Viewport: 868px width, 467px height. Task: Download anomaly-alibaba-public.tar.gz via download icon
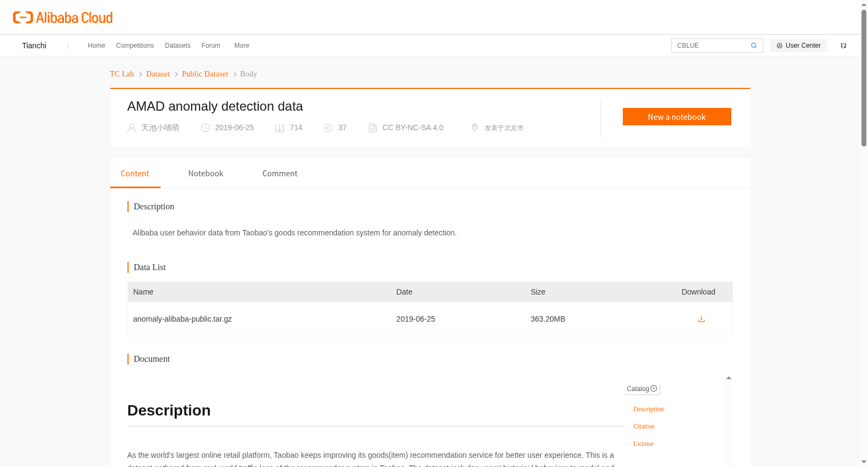point(701,319)
